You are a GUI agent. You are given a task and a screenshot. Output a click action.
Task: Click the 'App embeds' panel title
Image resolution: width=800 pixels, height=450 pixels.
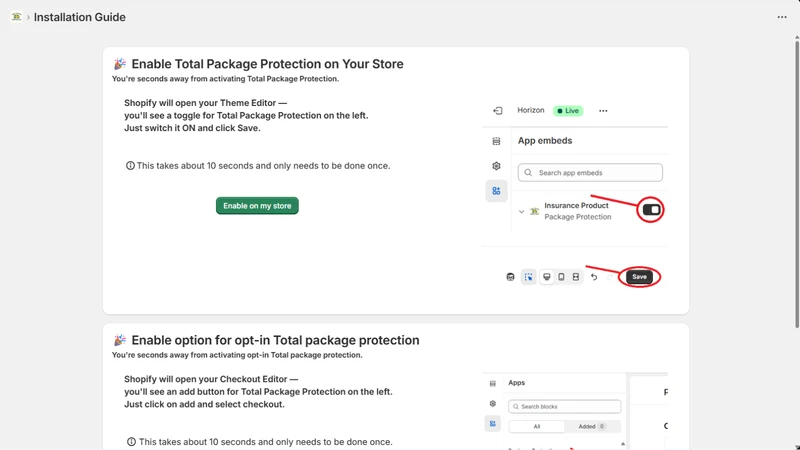coord(545,141)
